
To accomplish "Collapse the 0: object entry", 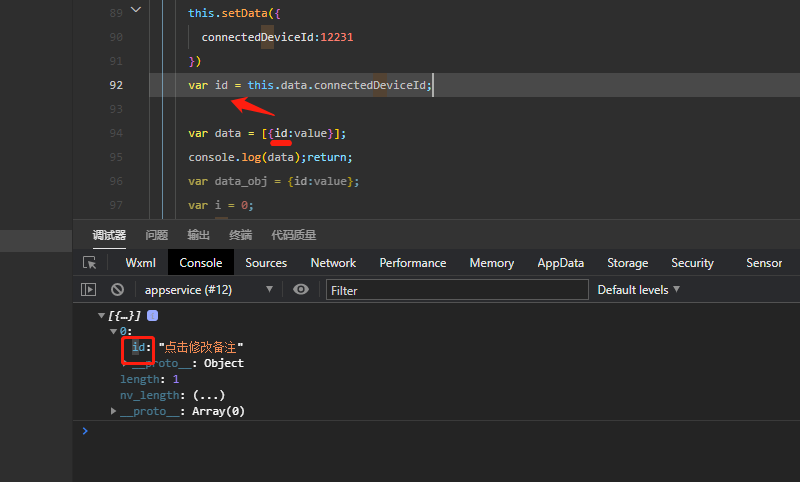I will tap(113, 332).
